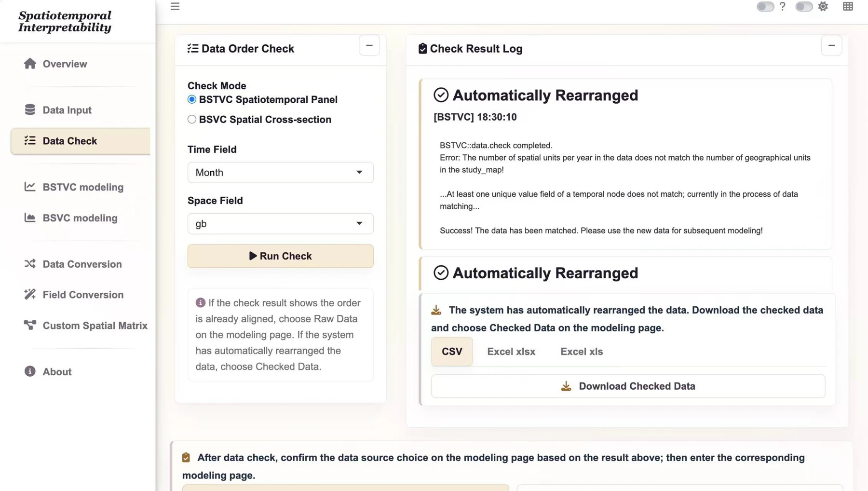Click the Check Result Log clipboard icon
868x491 pixels.
click(422, 48)
